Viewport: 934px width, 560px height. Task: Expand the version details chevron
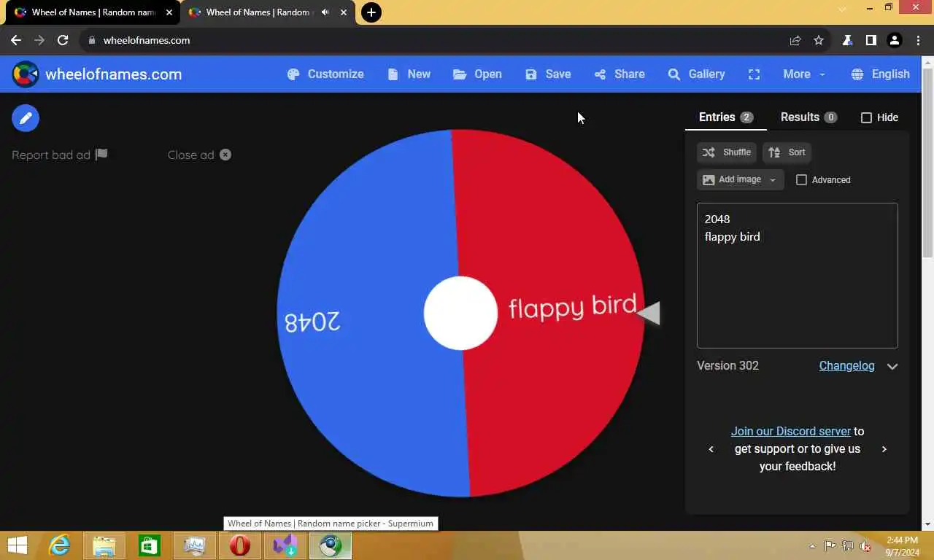pyautogui.click(x=892, y=367)
